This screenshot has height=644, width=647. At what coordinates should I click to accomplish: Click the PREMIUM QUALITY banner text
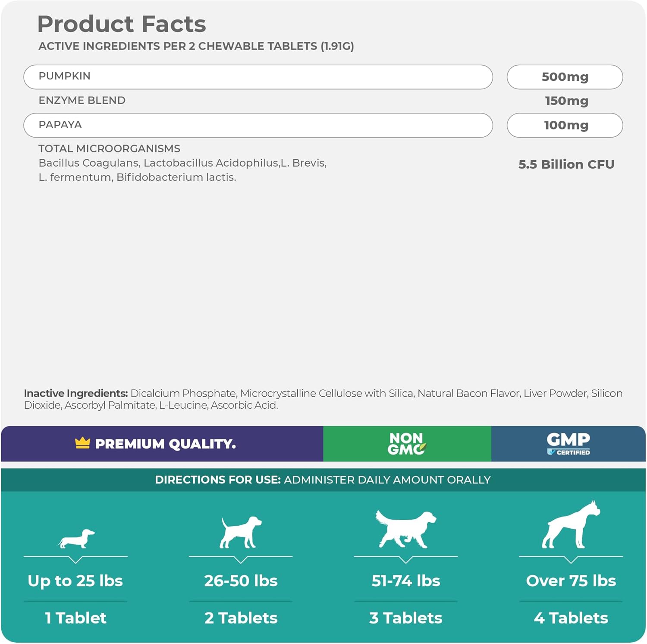(165, 444)
